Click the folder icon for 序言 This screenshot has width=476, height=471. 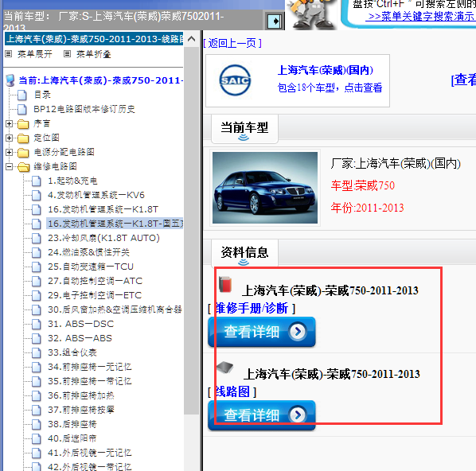[x=23, y=124]
